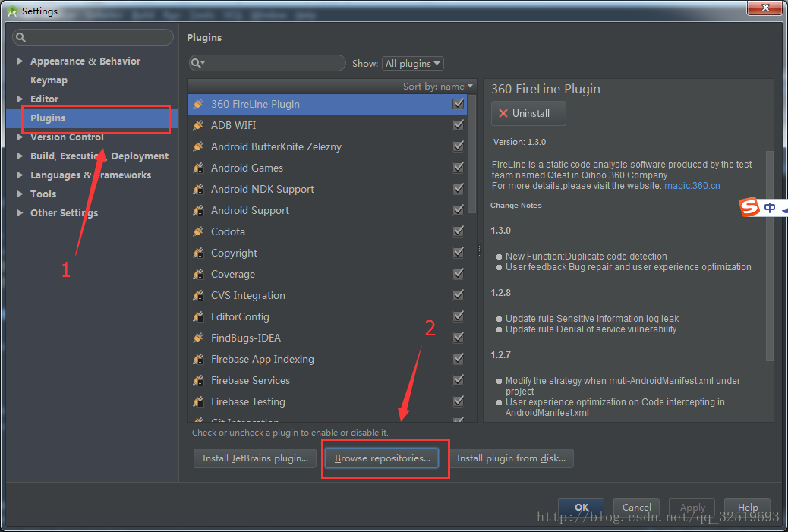Click the OK button
This screenshot has height=532, width=788.
point(581,508)
